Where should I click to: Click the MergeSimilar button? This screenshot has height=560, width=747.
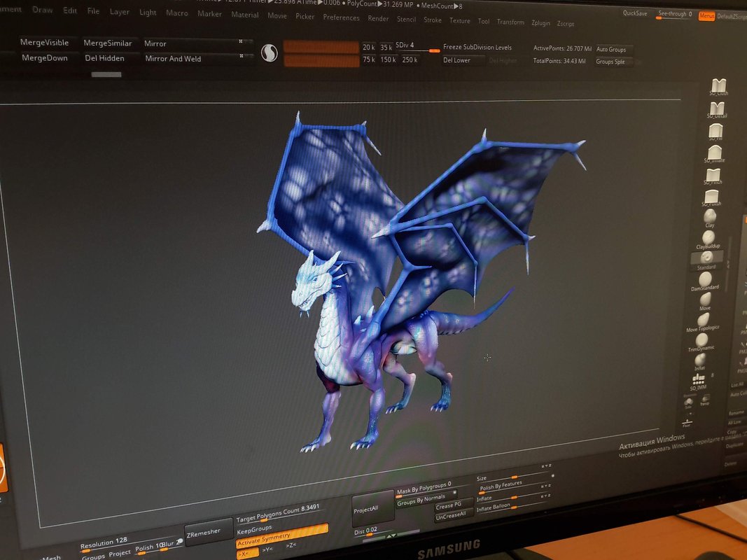(108, 43)
